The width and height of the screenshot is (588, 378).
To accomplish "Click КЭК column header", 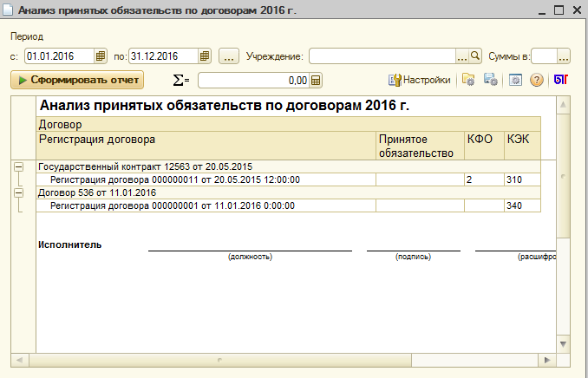I will 522,146.
